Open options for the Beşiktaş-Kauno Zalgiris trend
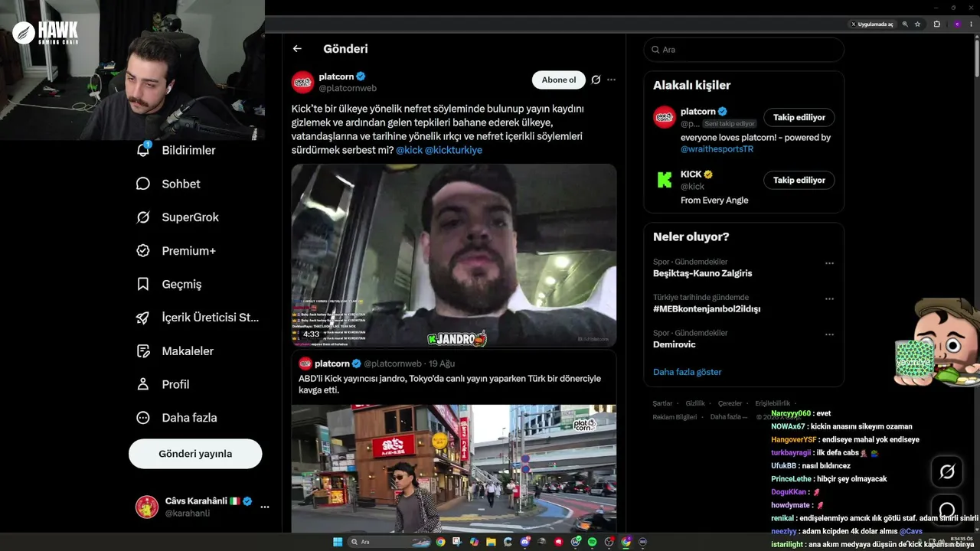 829,263
